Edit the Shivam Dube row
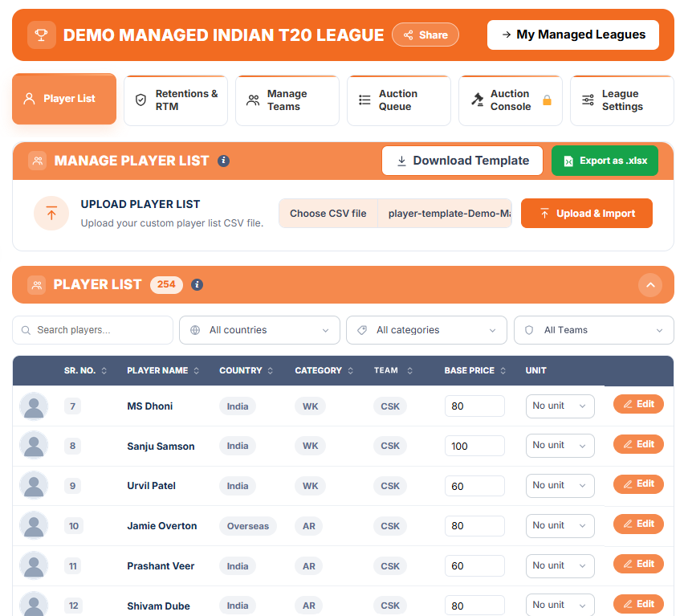Viewport: 684px width, 616px height. (638, 604)
